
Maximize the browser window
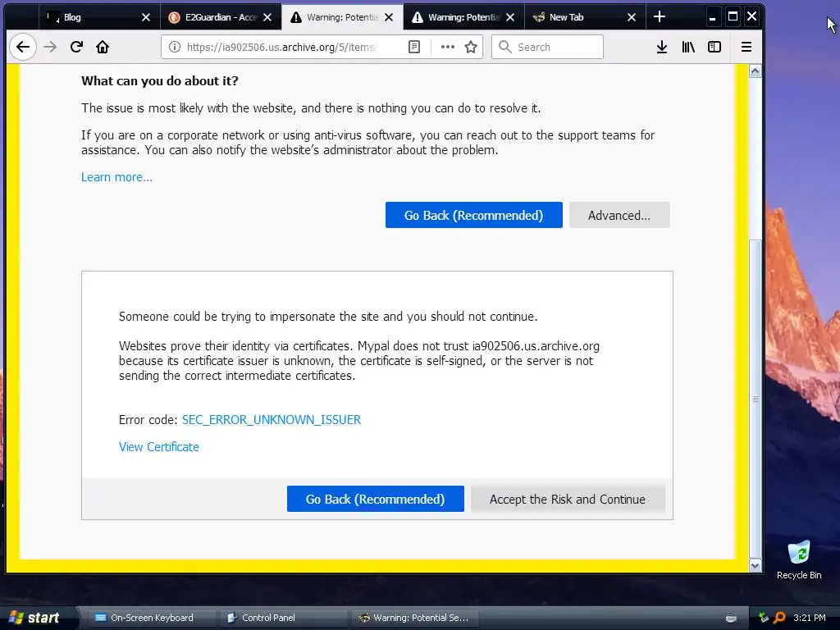733,17
